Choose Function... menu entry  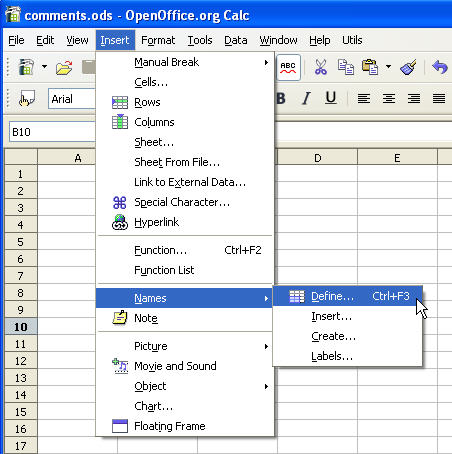click(185, 250)
